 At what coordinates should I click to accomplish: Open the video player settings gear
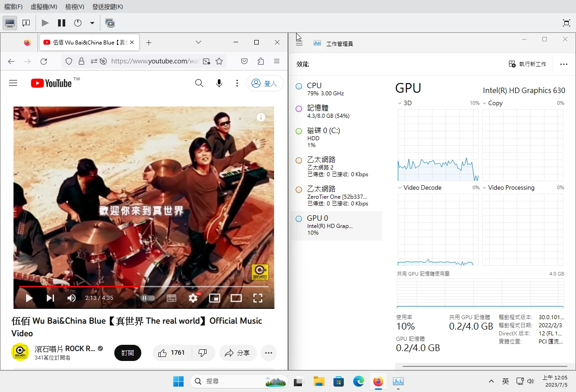pyautogui.click(x=193, y=298)
